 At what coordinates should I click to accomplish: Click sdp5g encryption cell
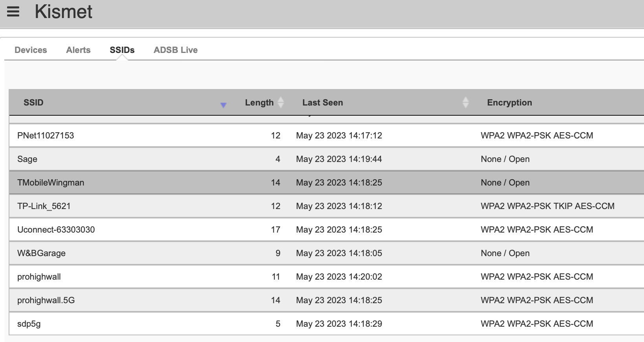pos(537,324)
